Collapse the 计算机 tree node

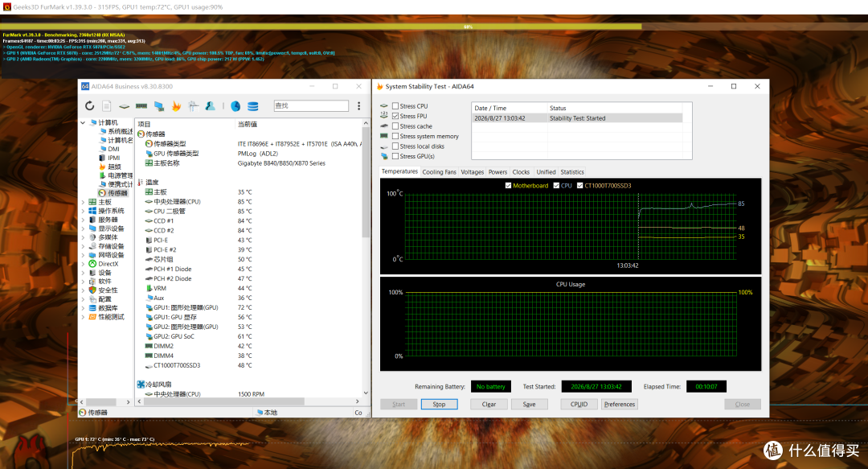pos(83,122)
